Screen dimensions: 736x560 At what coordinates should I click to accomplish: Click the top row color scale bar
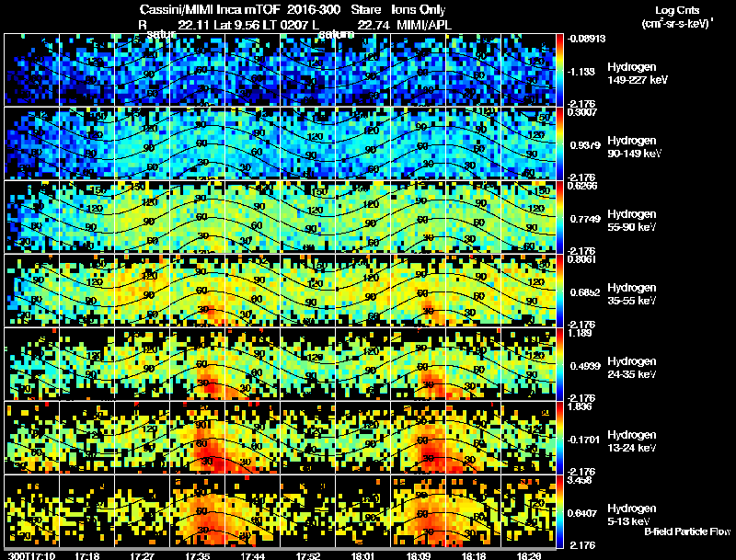pyautogui.click(x=559, y=70)
